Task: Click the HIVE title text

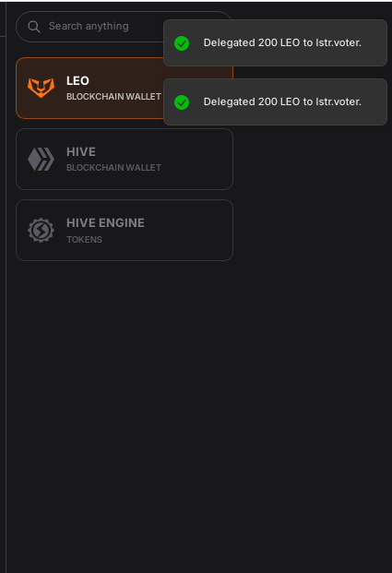Action: [81, 151]
